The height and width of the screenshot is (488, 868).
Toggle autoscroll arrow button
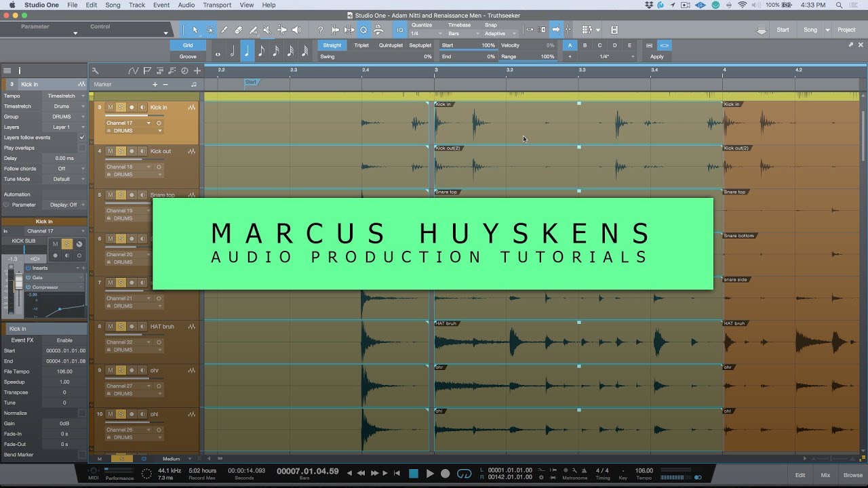point(555,30)
